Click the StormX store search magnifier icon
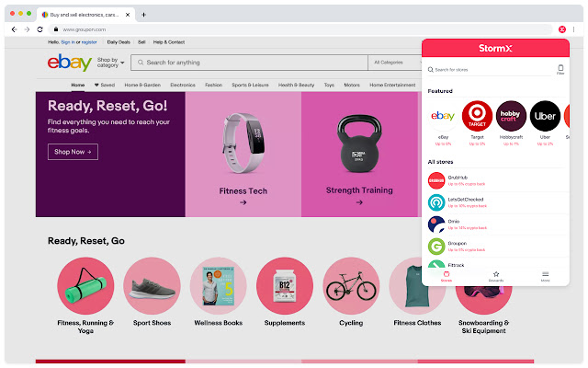Screen dimensions: 588x368 (x=431, y=70)
